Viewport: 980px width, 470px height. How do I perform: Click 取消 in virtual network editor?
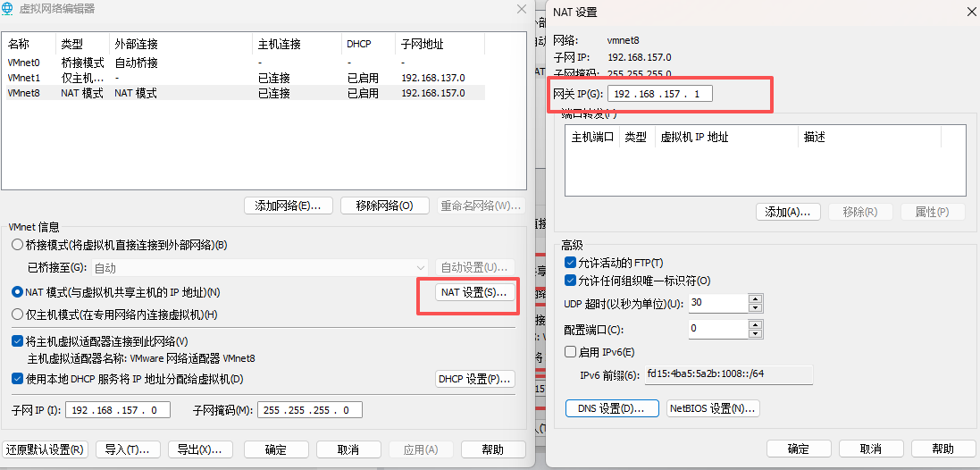tap(348, 449)
